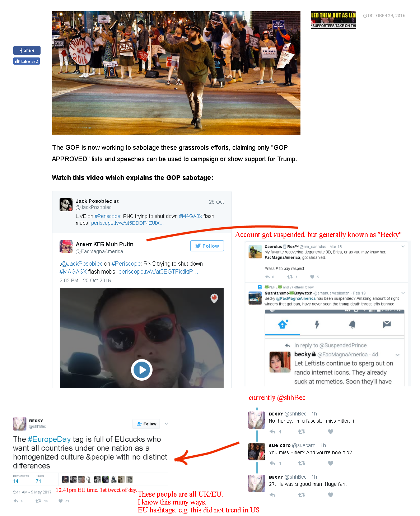420x516 pixels.
Task: Play the embedded Periscope video
Action: tap(142, 369)
